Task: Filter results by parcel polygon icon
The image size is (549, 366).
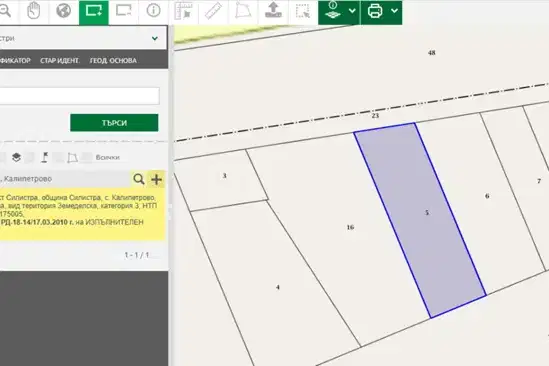Action: [72, 158]
